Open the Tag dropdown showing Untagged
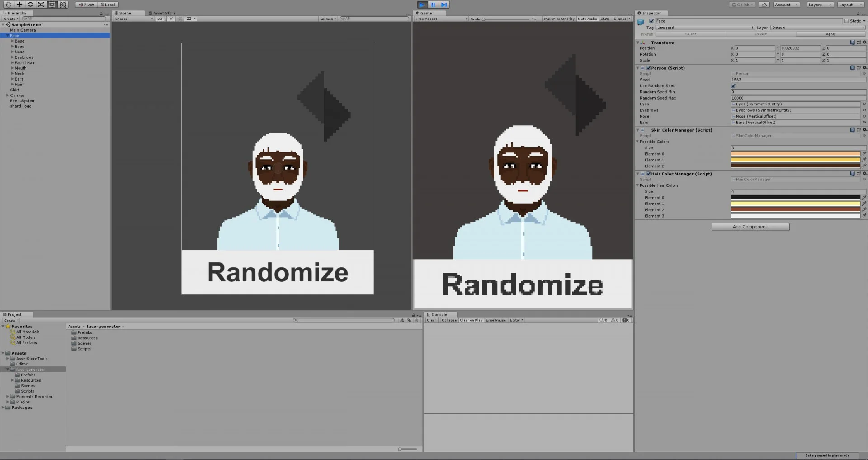Screen dimensions: 868x460 (x=705, y=28)
